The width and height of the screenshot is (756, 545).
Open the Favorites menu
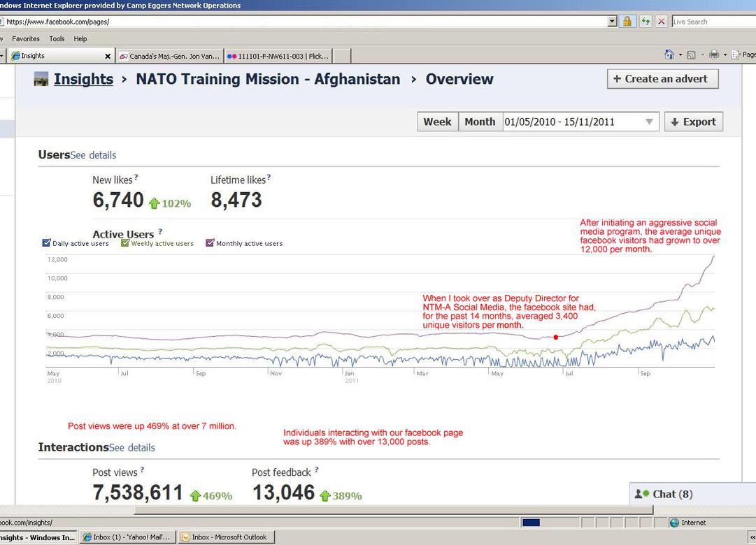(26, 38)
